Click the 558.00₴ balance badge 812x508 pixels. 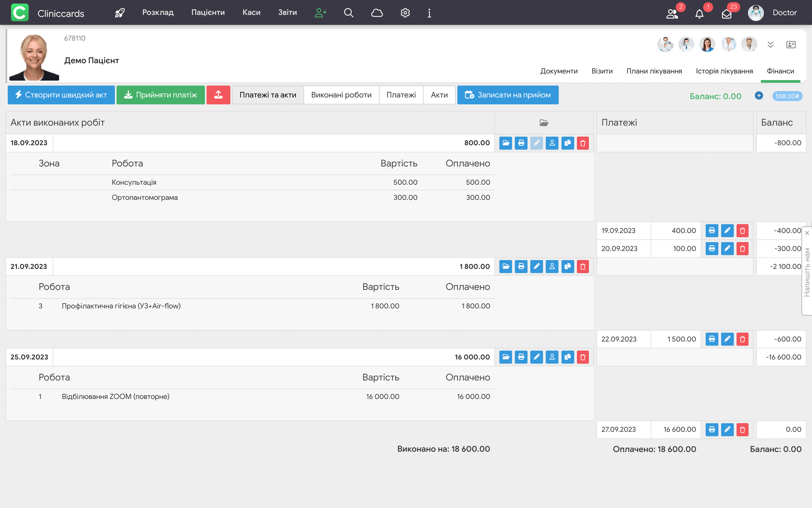(x=787, y=96)
